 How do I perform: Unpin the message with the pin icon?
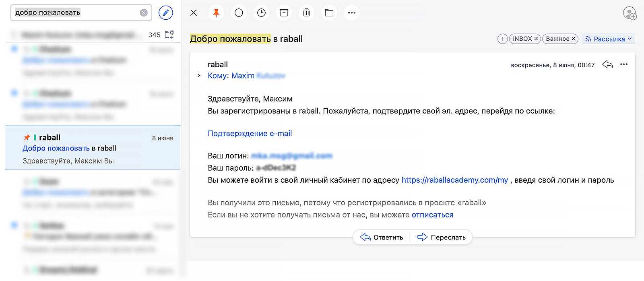(x=216, y=13)
